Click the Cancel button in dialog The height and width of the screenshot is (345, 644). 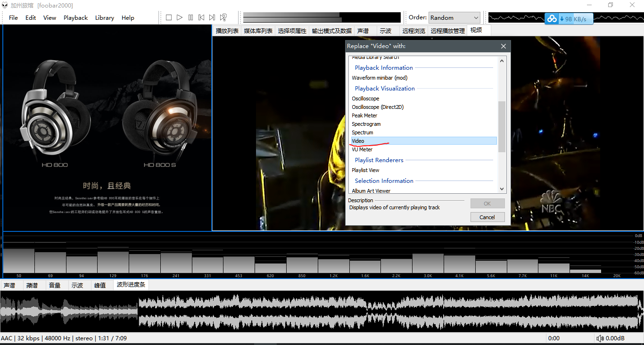coord(487,217)
